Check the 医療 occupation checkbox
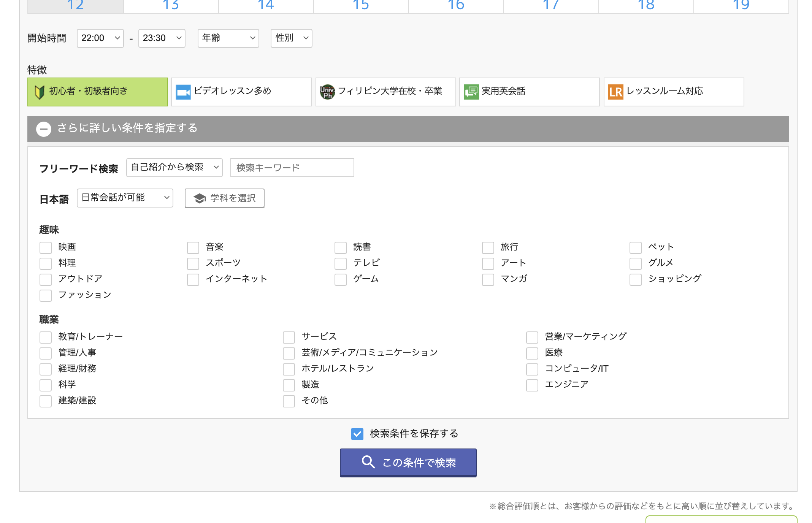The width and height of the screenshot is (812, 523). pyautogui.click(x=531, y=353)
